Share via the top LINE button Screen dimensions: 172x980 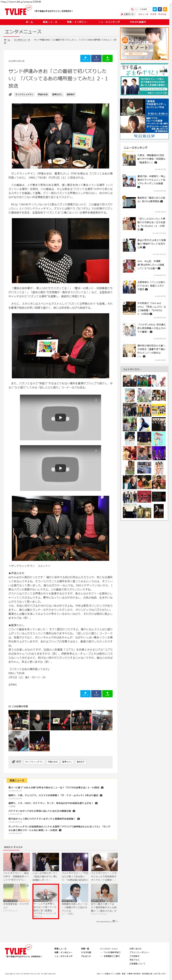[107, 58]
